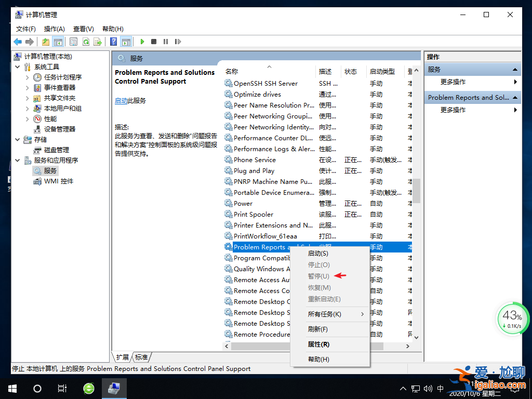Open 计算机管理 from the Windows taskbar

click(114, 388)
